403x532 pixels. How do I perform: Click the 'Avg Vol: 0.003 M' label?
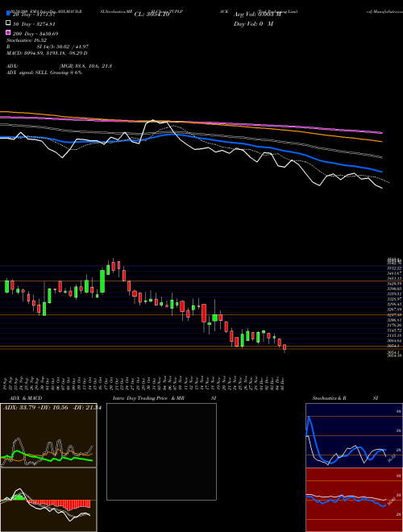point(257,15)
